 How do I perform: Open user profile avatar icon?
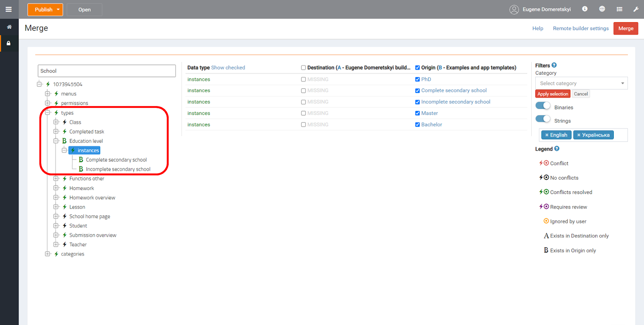click(514, 9)
